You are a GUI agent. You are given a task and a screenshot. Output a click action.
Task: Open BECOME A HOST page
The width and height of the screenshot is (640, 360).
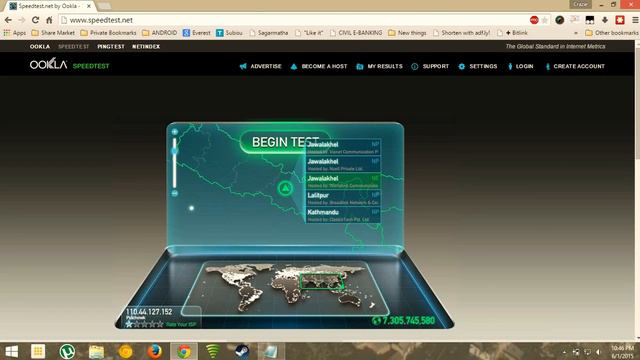click(x=319, y=66)
